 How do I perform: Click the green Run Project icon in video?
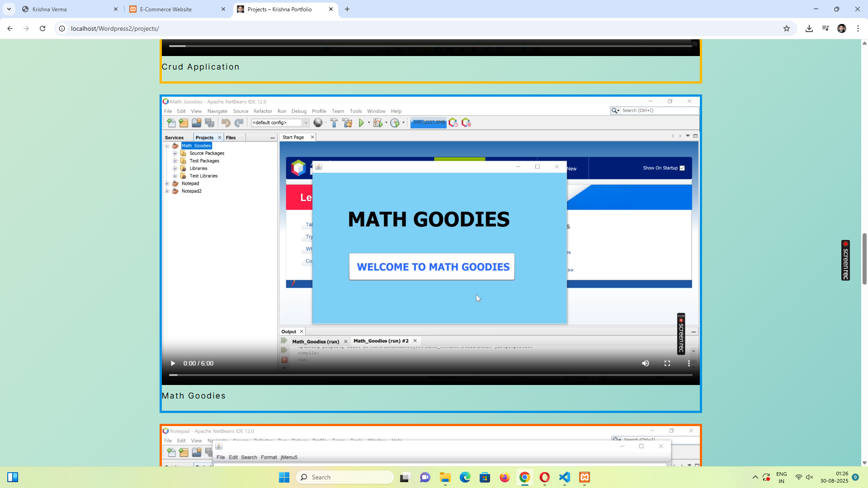click(361, 123)
